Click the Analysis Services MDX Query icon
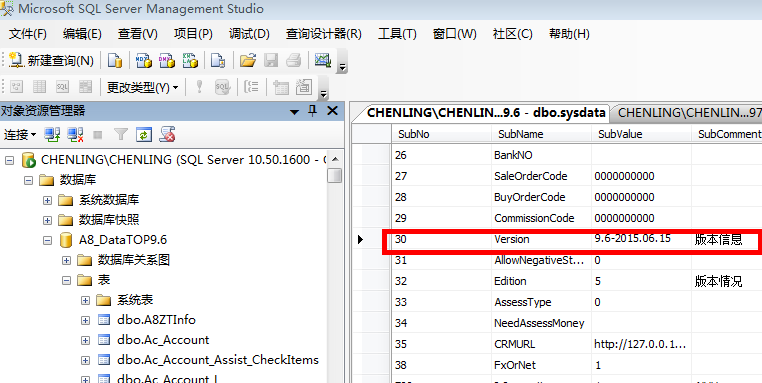This screenshot has height=383, width=762. click(x=143, y=60)
